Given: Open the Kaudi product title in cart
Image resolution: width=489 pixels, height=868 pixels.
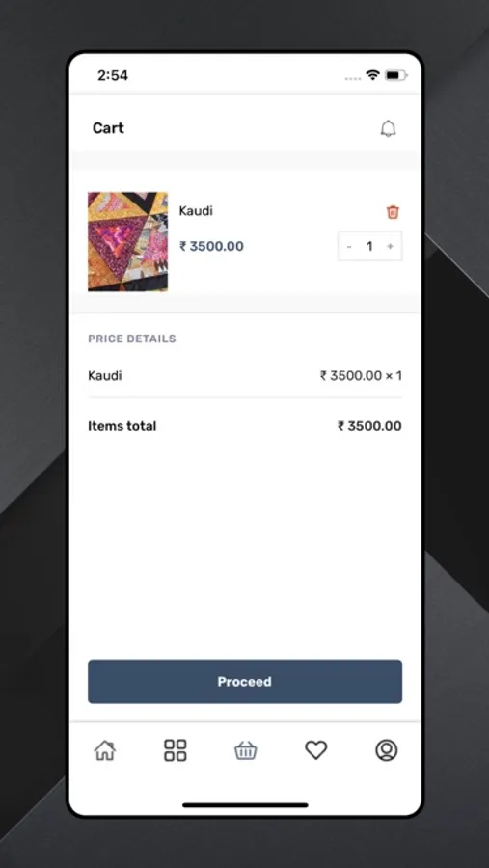Looking at the screenshot, I should point(196,211).
